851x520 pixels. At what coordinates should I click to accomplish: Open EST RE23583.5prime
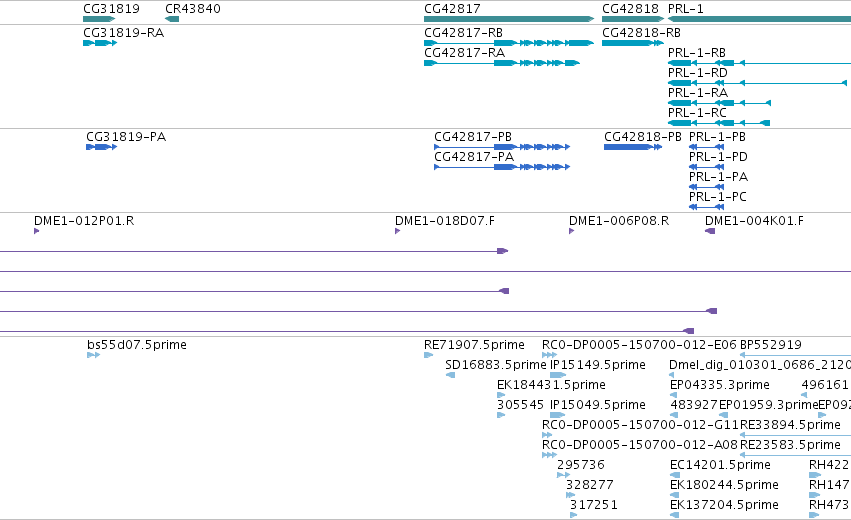[x=795, y=455]
